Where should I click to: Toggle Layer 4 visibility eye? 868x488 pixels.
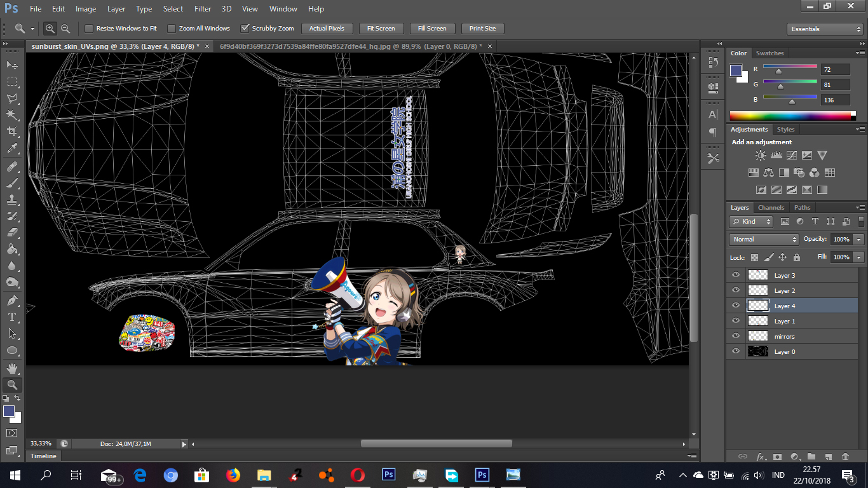[736, 306]
